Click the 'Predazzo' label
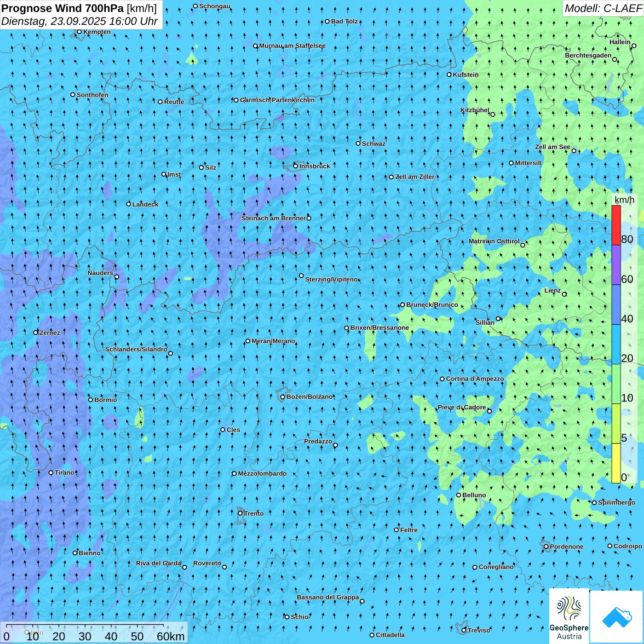 point(318,441)
